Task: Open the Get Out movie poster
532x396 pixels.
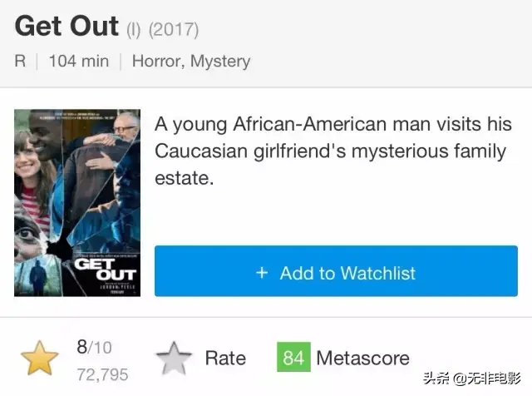Action: coord(76,202)
